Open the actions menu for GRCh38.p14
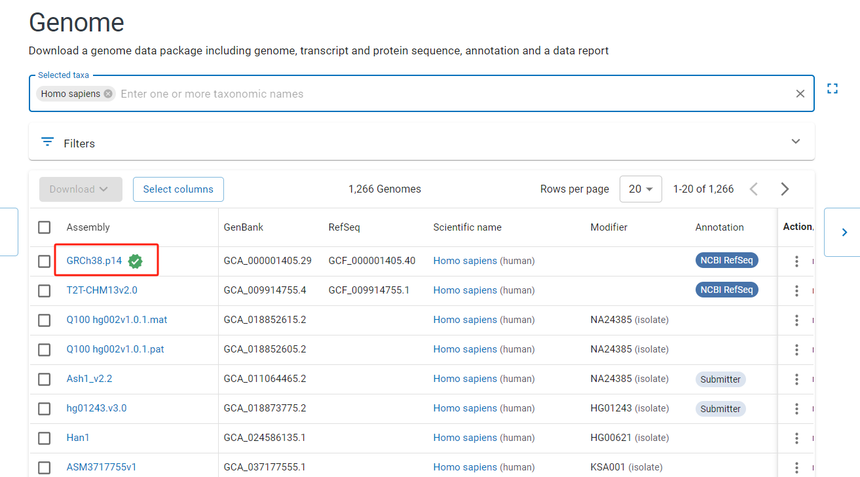The height and width of the screenshot is (477, 860). tap(796, 261)
